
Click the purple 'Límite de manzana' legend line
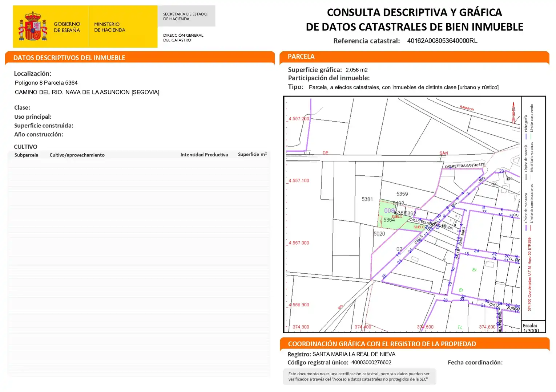(x=526, y=228)
